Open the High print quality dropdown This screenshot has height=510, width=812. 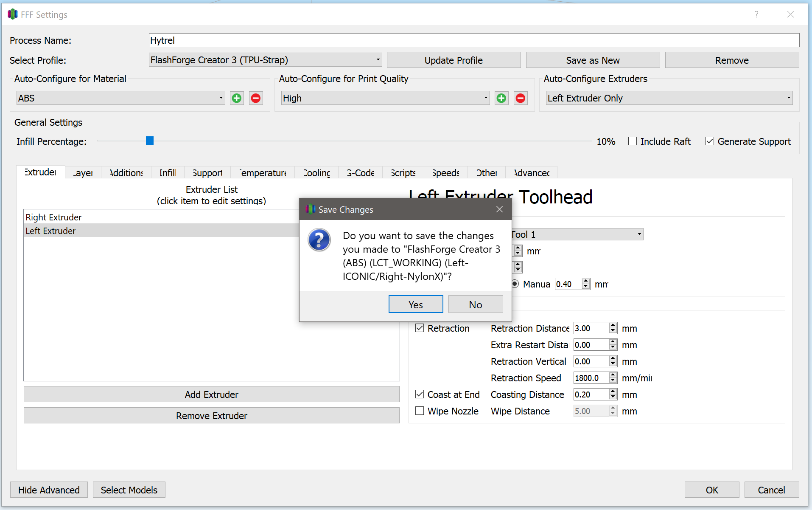pos(385,98)
